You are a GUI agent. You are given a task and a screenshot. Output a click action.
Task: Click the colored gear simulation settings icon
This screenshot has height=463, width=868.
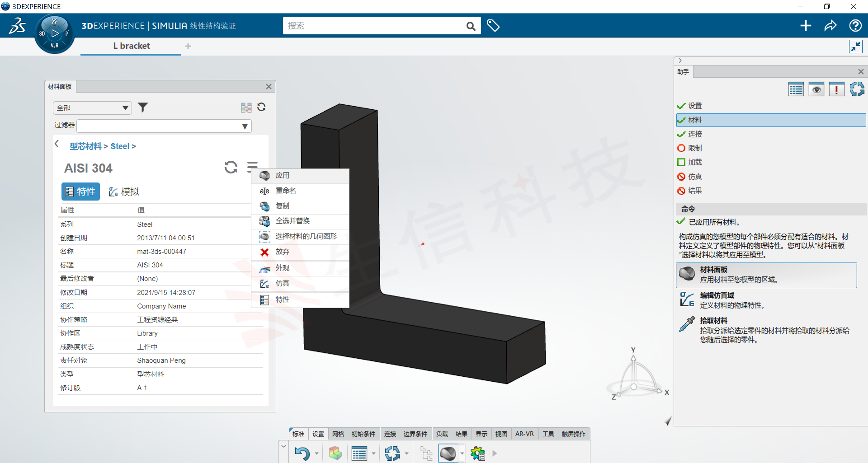478,453
